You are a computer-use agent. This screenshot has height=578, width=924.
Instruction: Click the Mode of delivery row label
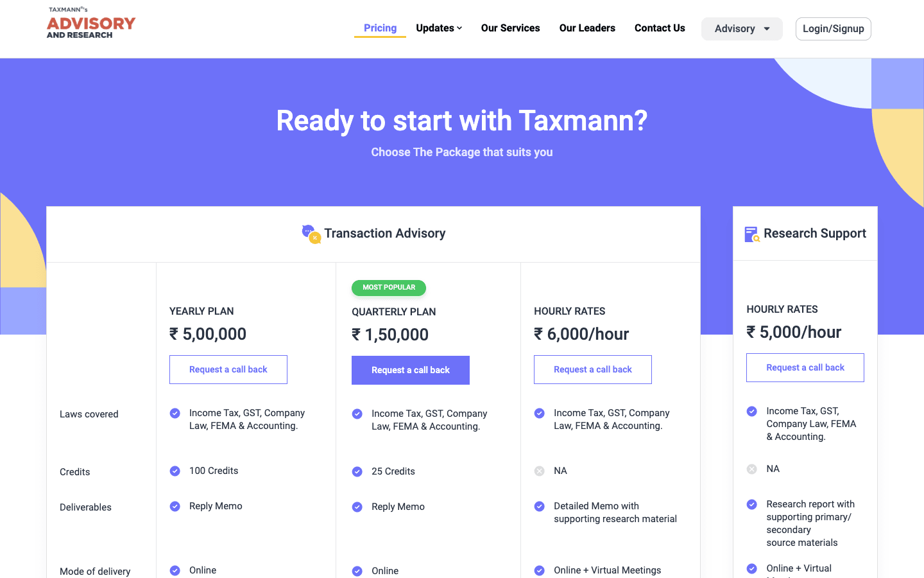pos(95,572)
